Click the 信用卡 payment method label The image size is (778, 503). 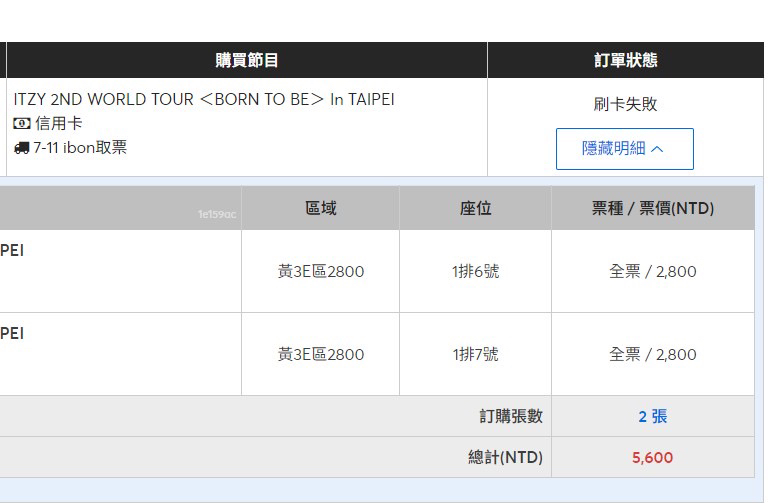(59, 124)
